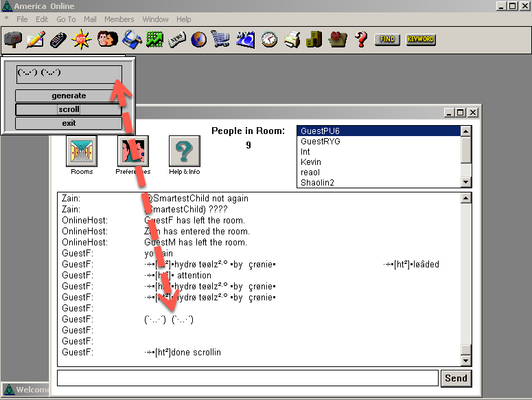Select GuestPU6 in people list
The height and width of the screenshot is (400, 532).
[x=379, y=131]
